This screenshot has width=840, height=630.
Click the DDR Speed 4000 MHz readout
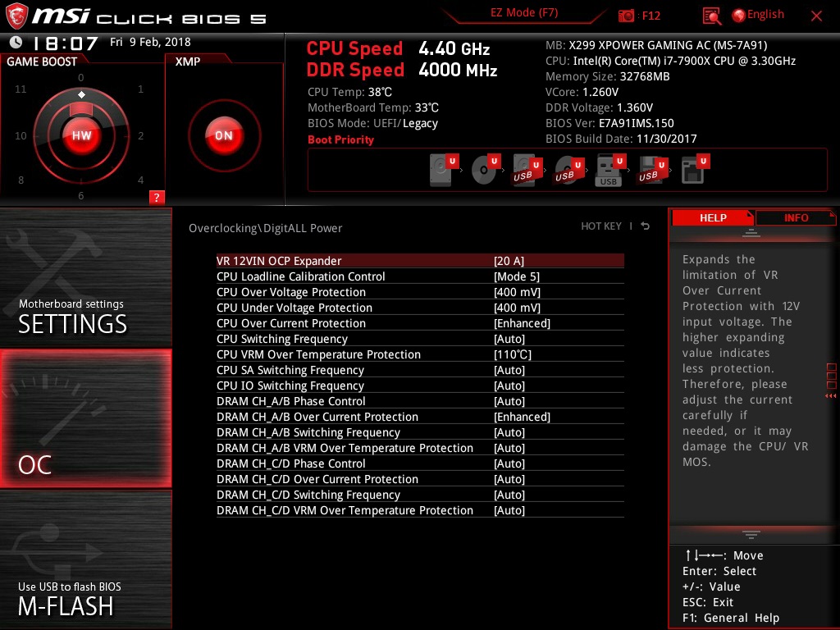click(402, 70)
